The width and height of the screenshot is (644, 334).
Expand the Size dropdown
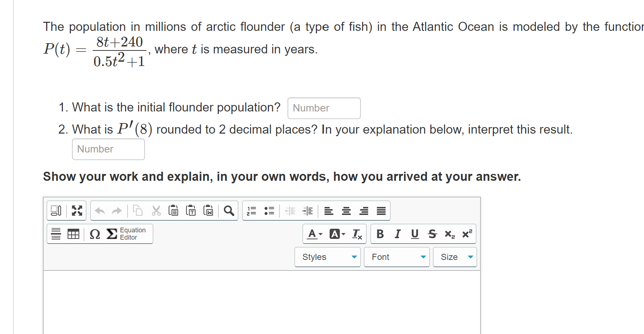pyautogui.click(x=455, y=257)
